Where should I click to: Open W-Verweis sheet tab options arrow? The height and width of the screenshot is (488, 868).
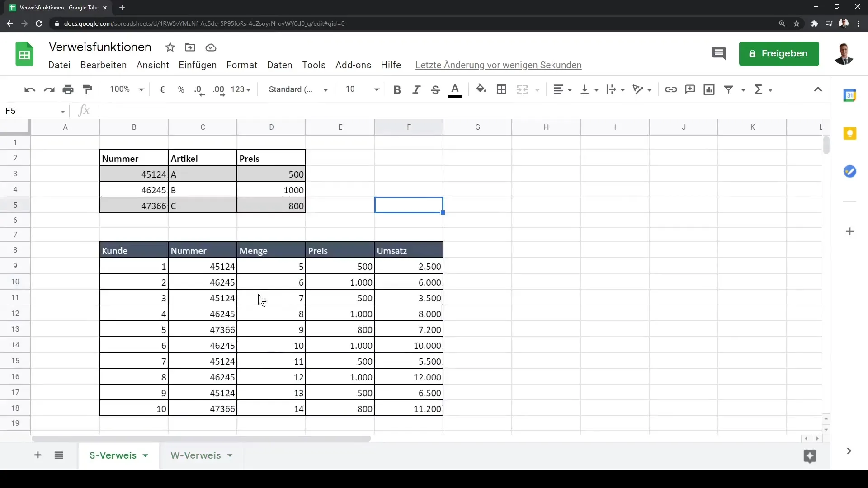tap(230, 455)
